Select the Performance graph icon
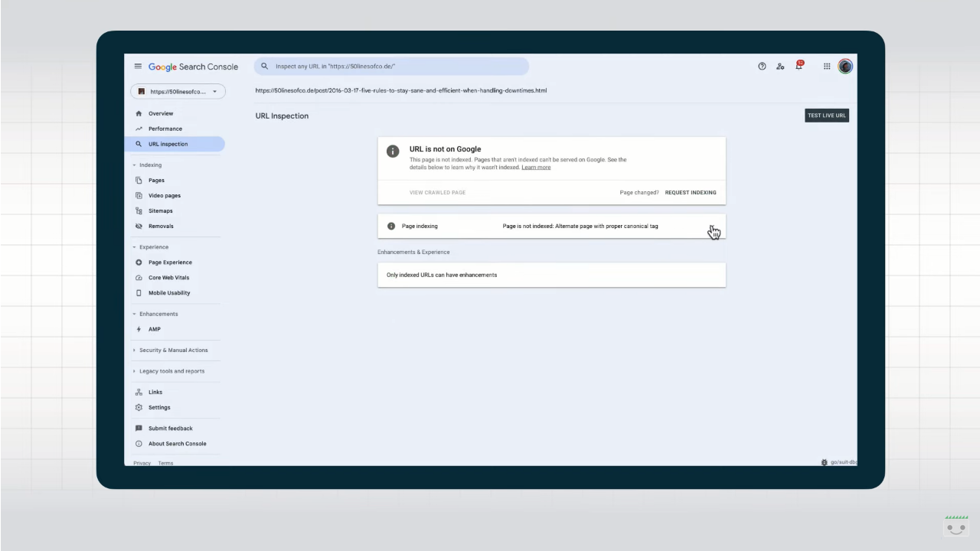The image size is (980, 551). (140, 129)
